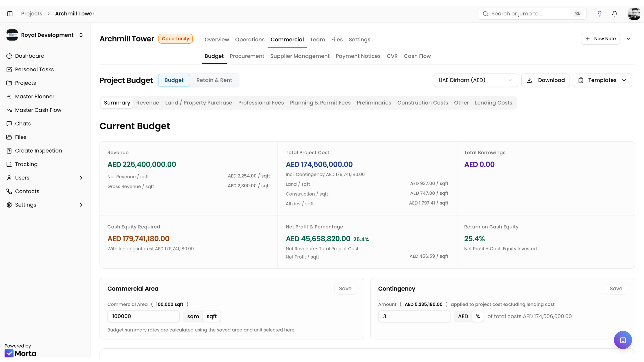The width and height of the screenshot is (644, 362).
Task: Click the Master Planner lines icon
Action: point(9,96)
